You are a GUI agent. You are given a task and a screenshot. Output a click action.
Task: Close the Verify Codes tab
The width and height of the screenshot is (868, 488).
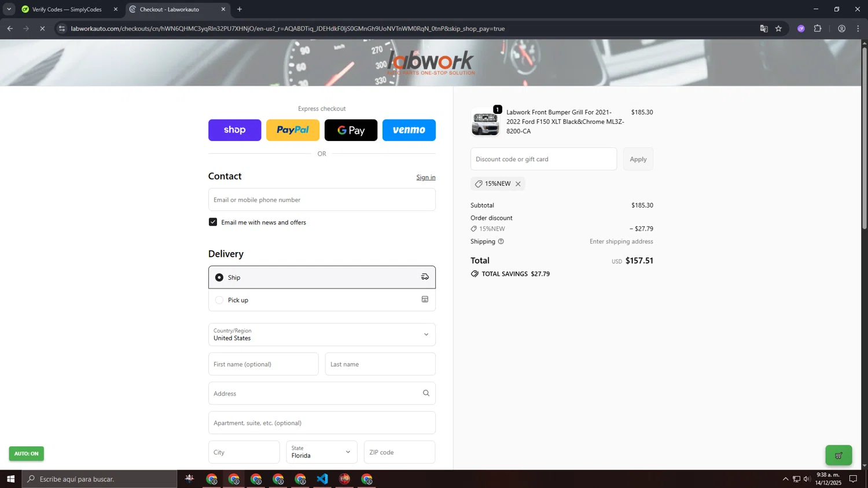(x=116, y=9)
